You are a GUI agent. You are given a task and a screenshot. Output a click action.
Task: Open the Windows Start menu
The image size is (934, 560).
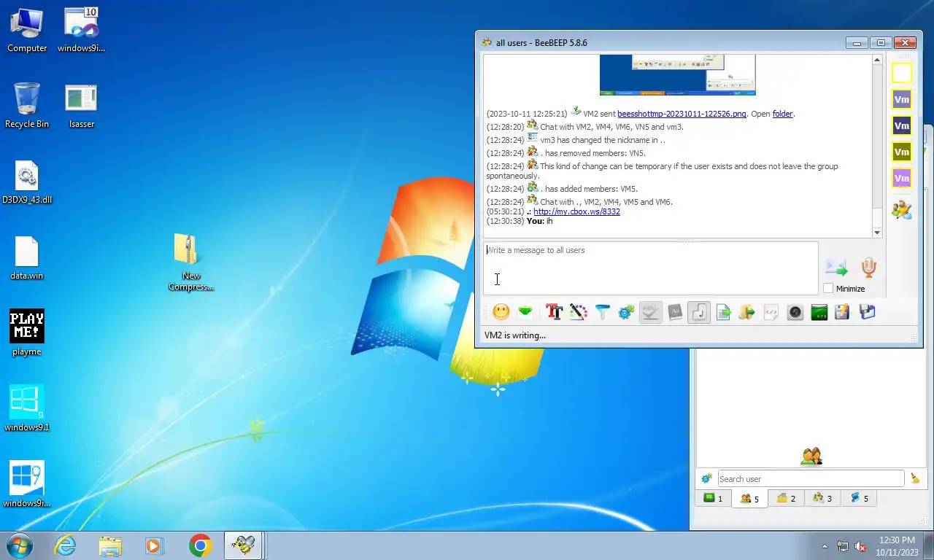(x=19, y=545)
